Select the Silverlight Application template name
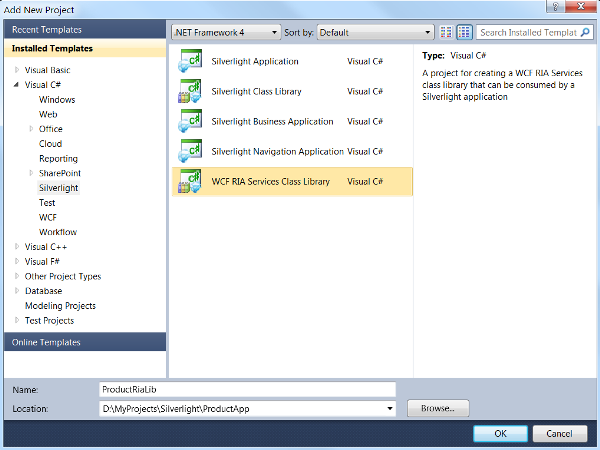The height and width of the screenshot is (450, 600). pos(255,61)
